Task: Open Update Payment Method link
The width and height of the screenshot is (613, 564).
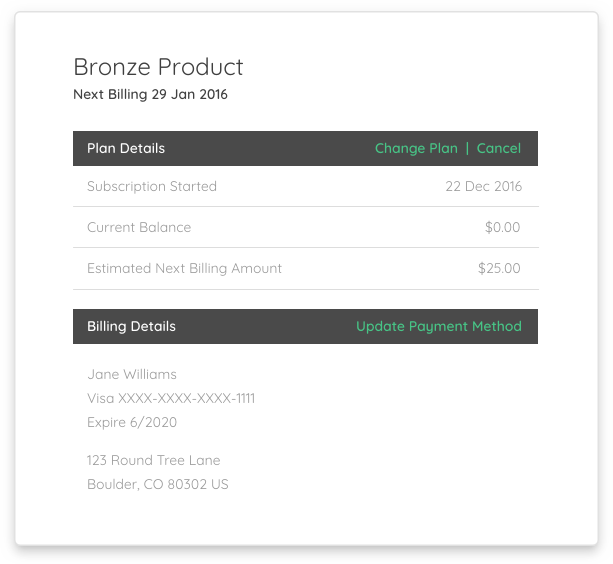Action: point(438,327)
